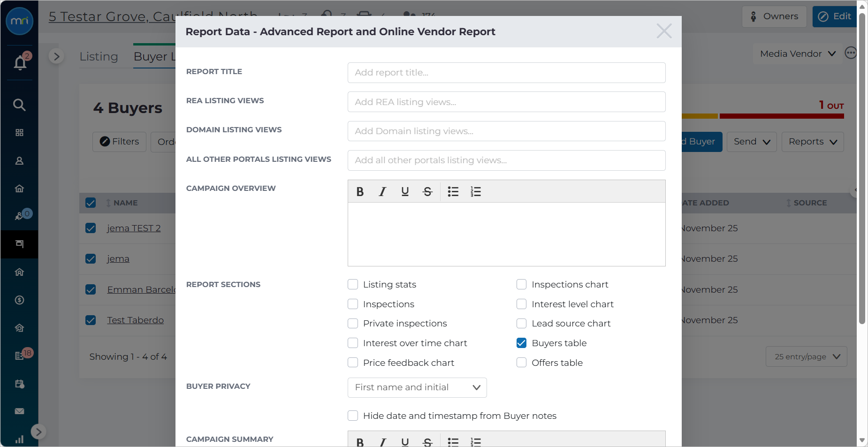The image size is (868, 447).
Task: Enable the Listing stats section
Action: click(x=353, y=284)
